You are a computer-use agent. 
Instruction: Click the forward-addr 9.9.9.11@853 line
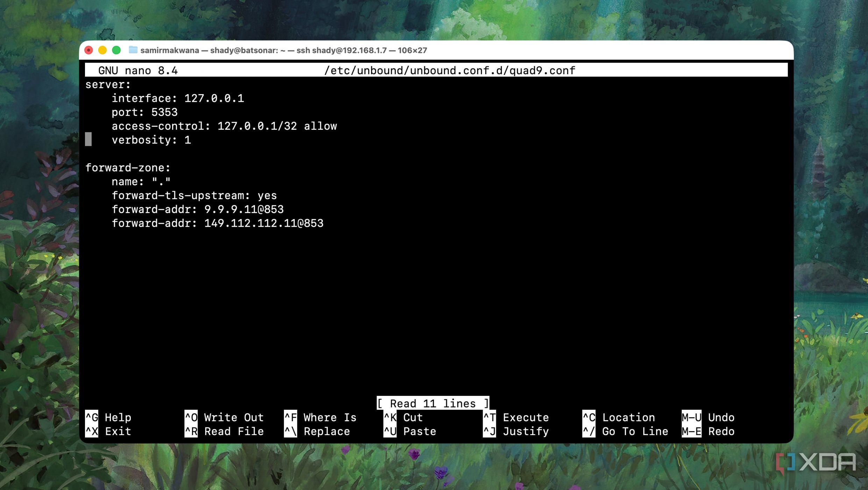tap(198, 209)
